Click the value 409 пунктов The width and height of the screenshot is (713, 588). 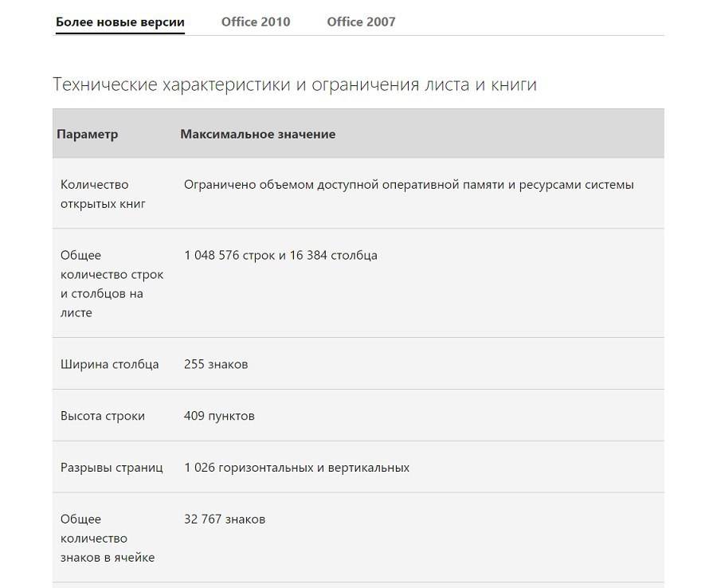219,416
